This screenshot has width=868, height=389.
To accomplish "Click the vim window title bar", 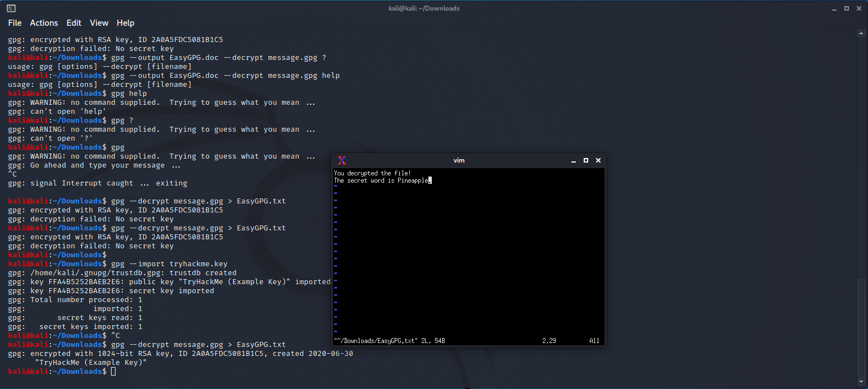I will pos(459,160).
